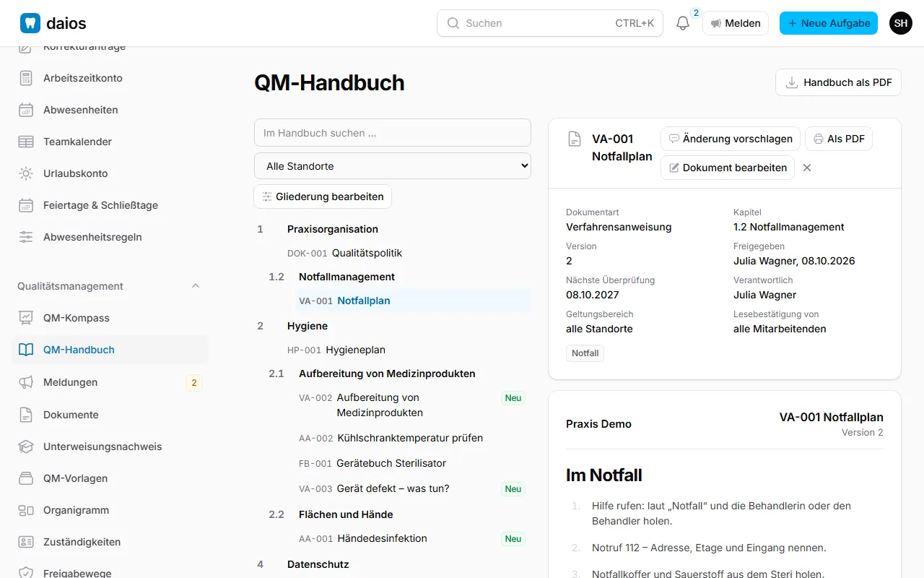Click the Abwesenheitsregeln sliders icon
This screenshot has width=924, height=578.
(x=26, y=237)
